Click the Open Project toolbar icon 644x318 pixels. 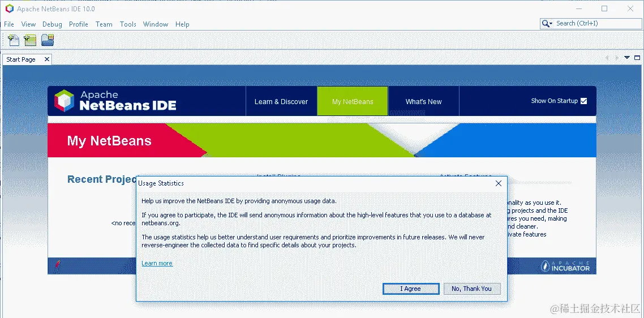click(x=48, y=40)
